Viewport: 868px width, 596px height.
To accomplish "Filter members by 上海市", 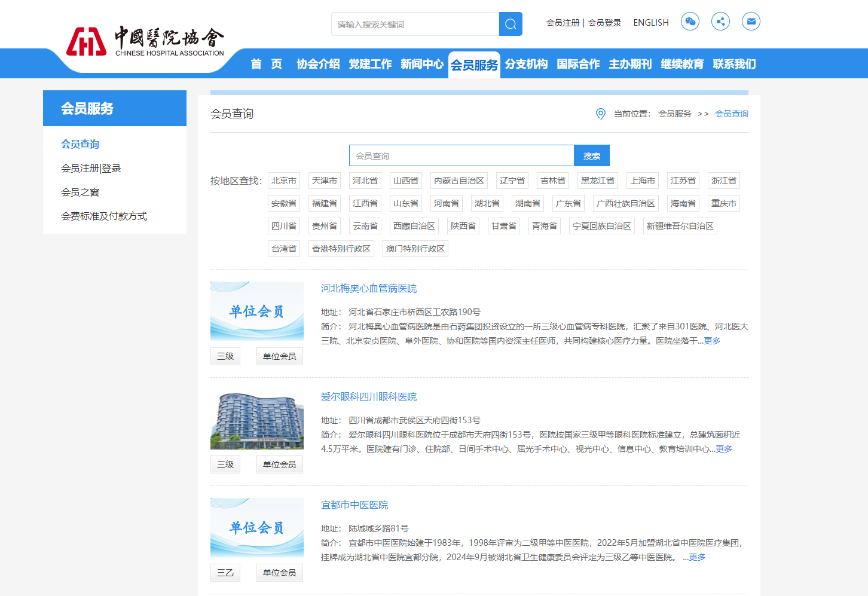I will coord(643,181).
